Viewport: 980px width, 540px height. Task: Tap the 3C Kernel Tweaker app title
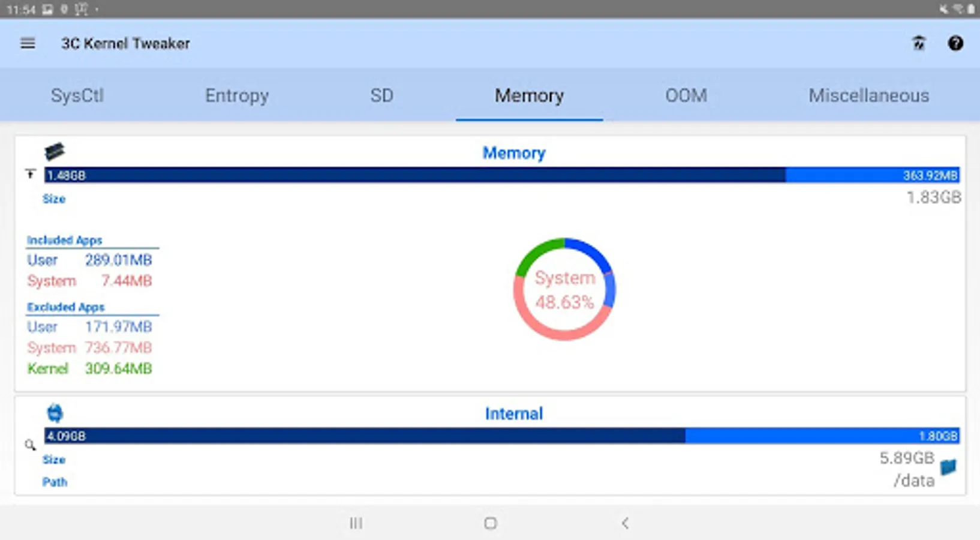pyautogui.click(x=125, y=43)
